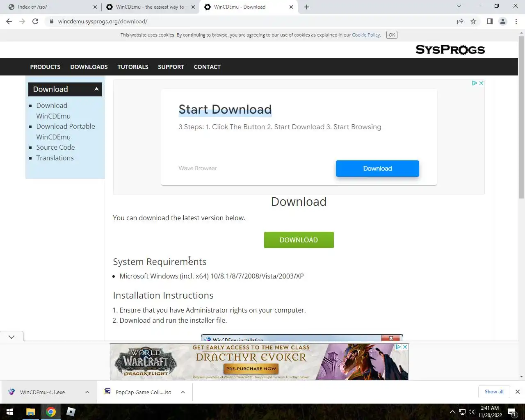Open downloaded WinCDEmu-4.1.exe item
525x420 pixels.
click(x=43, y=392)
